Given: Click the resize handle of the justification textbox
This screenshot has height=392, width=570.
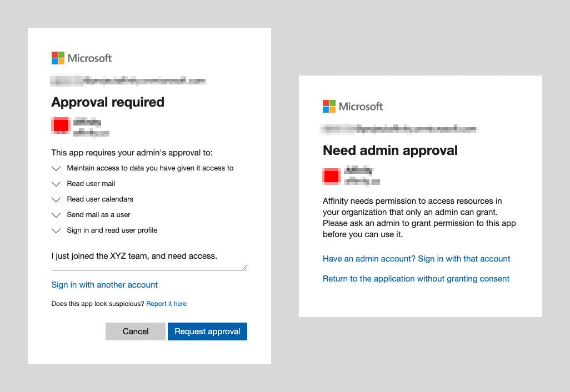Looking at the screenshot, I should tap(244, 267).
